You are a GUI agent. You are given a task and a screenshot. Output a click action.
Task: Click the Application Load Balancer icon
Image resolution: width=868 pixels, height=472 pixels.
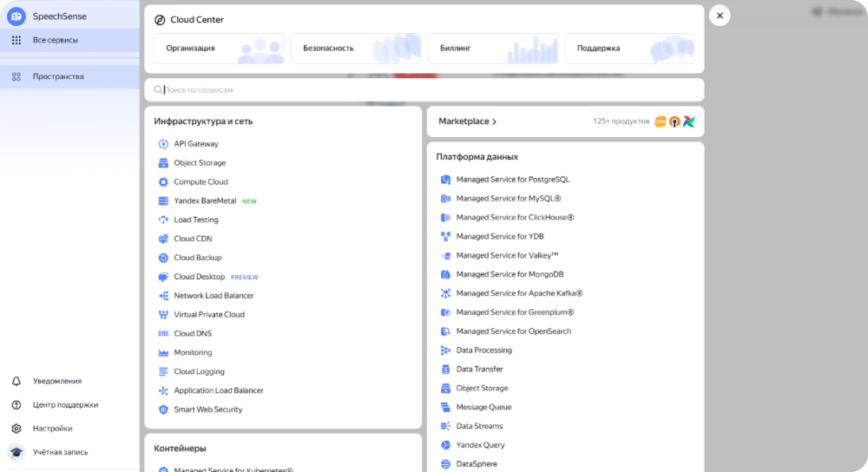pos(163,390)
